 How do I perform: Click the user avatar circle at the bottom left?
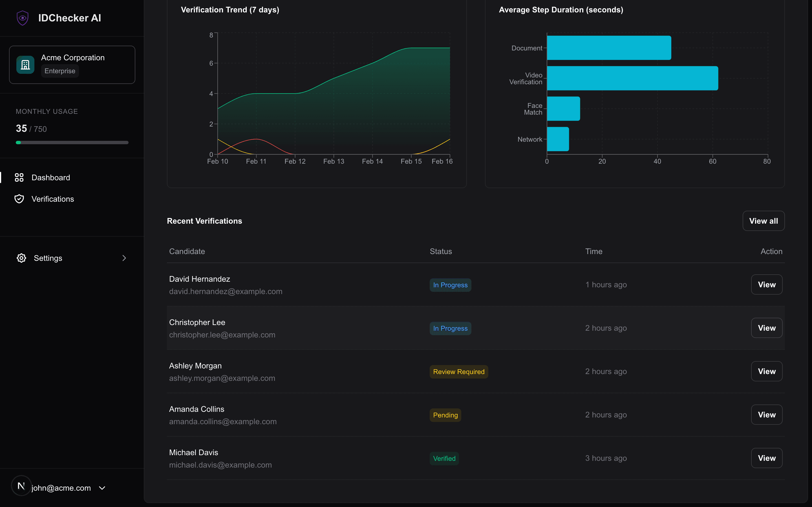click(x=21, y=486)
